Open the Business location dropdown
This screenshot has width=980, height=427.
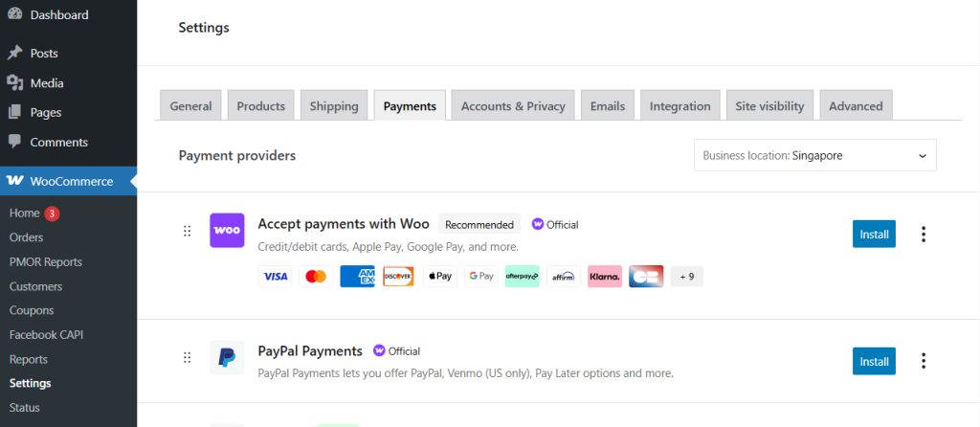coord(814,155)
